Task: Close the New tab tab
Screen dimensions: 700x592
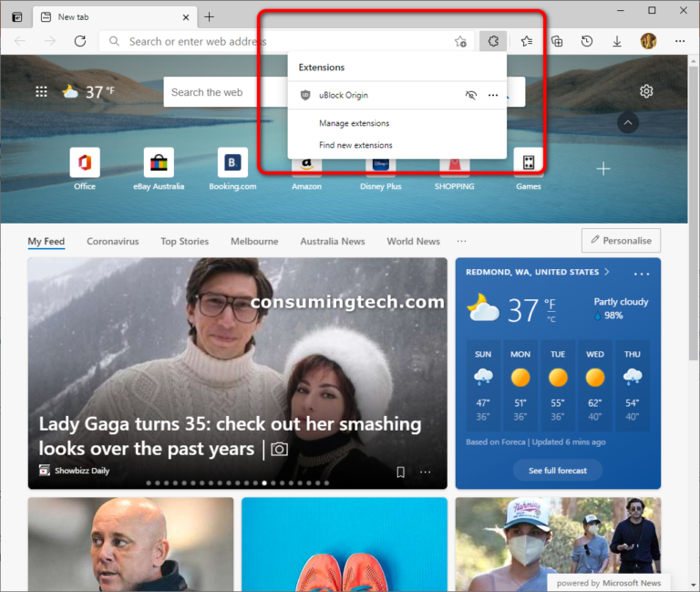Action: tap(186, 17)
